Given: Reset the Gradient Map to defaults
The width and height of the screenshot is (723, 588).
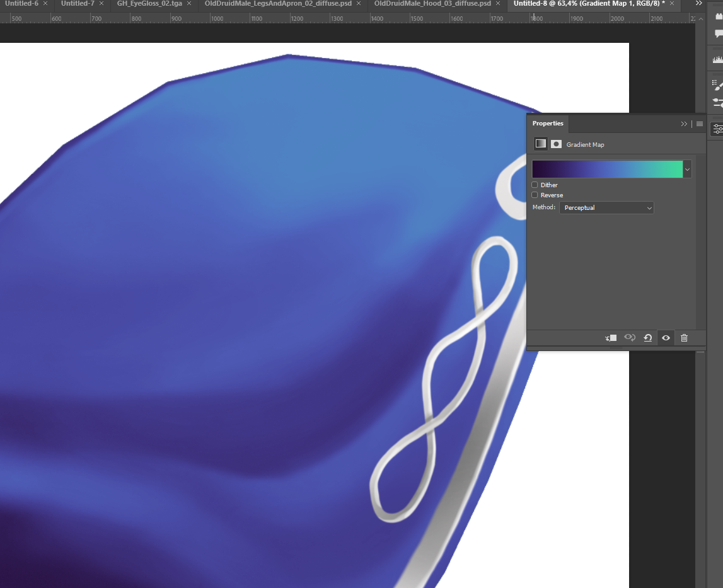Looking at the screenshot, I should (647, 338).
